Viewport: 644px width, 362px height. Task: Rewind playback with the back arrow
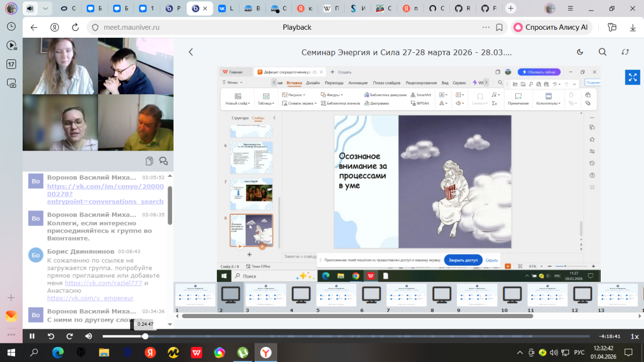coord(51,336)
